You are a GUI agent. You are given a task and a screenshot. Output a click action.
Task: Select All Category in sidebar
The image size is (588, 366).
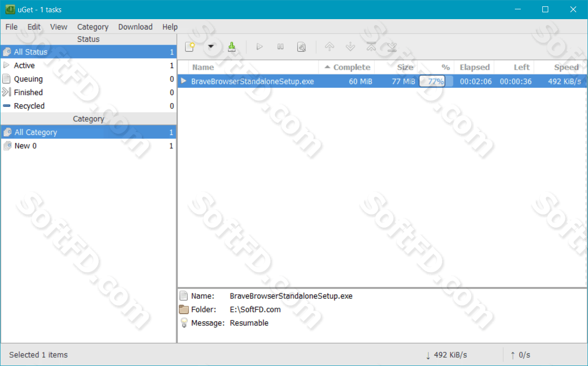tap(88, 132)
